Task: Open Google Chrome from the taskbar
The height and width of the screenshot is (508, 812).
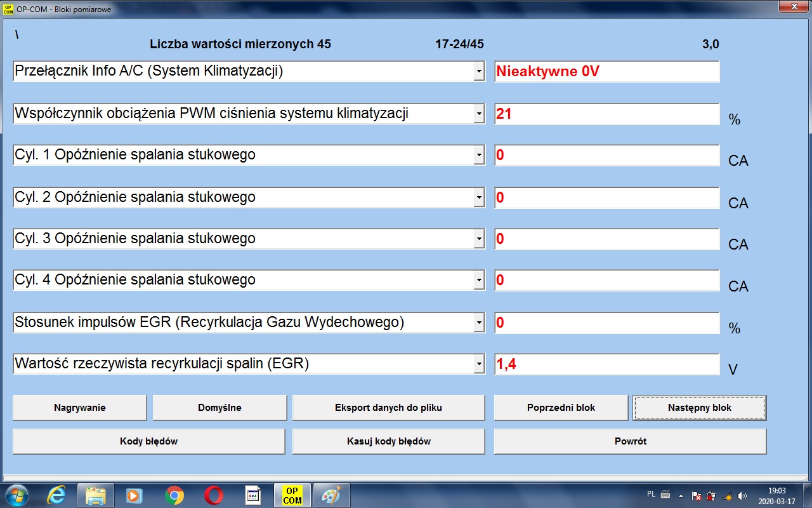Action: pos(174,495)
